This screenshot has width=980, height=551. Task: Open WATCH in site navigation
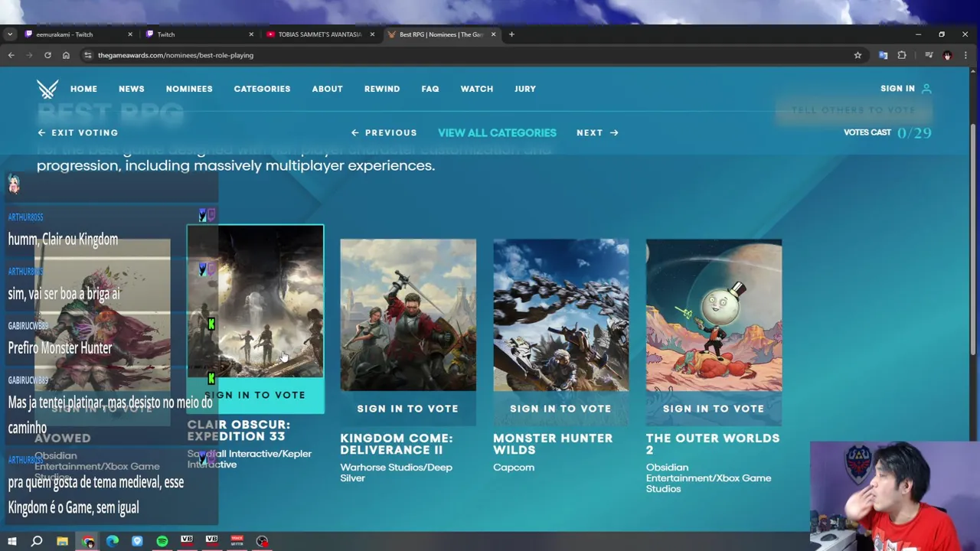[476, 89]
